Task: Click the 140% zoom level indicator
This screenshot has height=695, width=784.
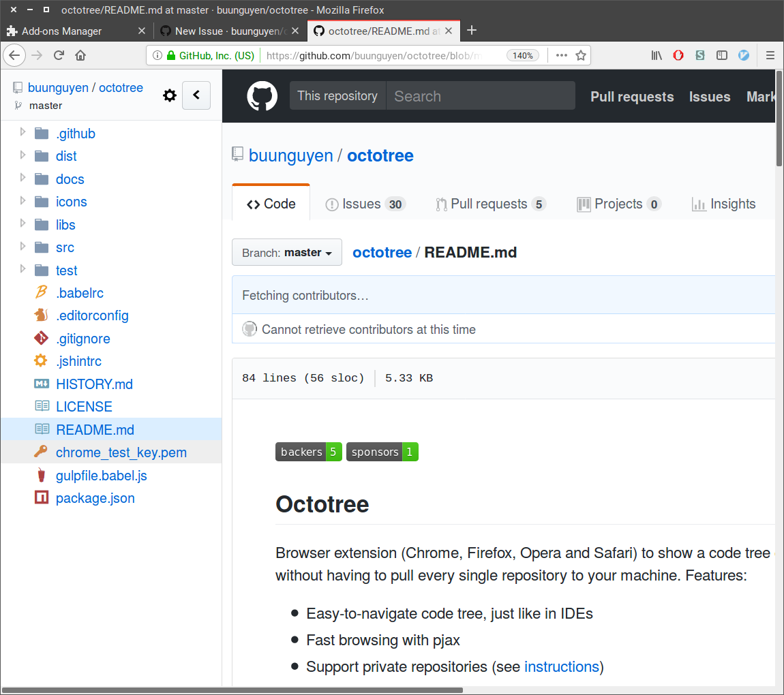Action: 523,55
